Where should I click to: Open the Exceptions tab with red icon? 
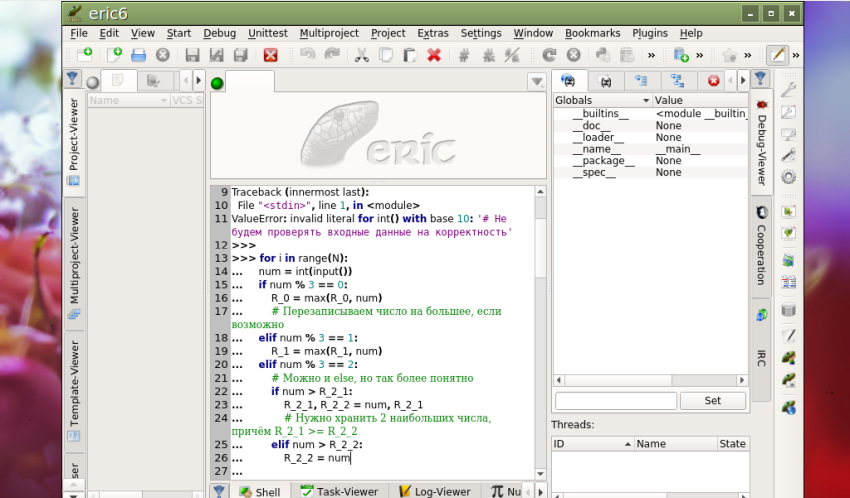click(x=714, y=81)
